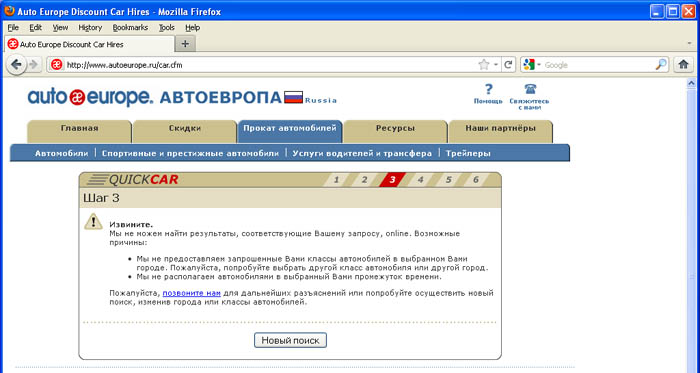The image size is (700, 373).
Task: Go to QuickCar step 1
Action: tap(337, 180)
